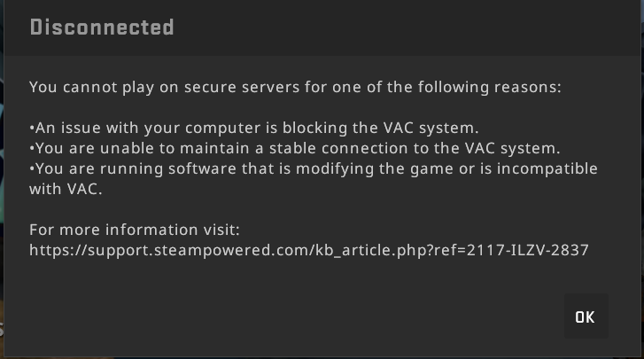Click the word 'VAC system' in first bullet
Image resolution: width=644 pixels, height=359 pixels.
[x=430, y=129]
